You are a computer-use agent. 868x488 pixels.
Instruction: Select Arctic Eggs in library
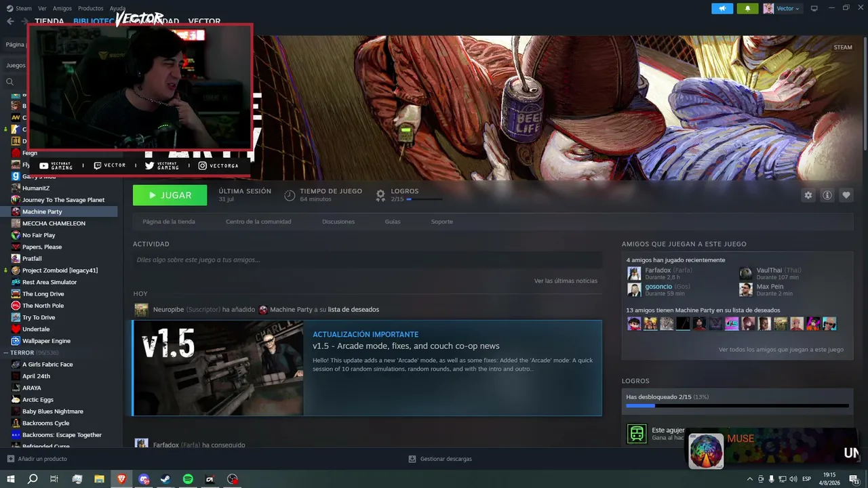(x=38, y=399)
